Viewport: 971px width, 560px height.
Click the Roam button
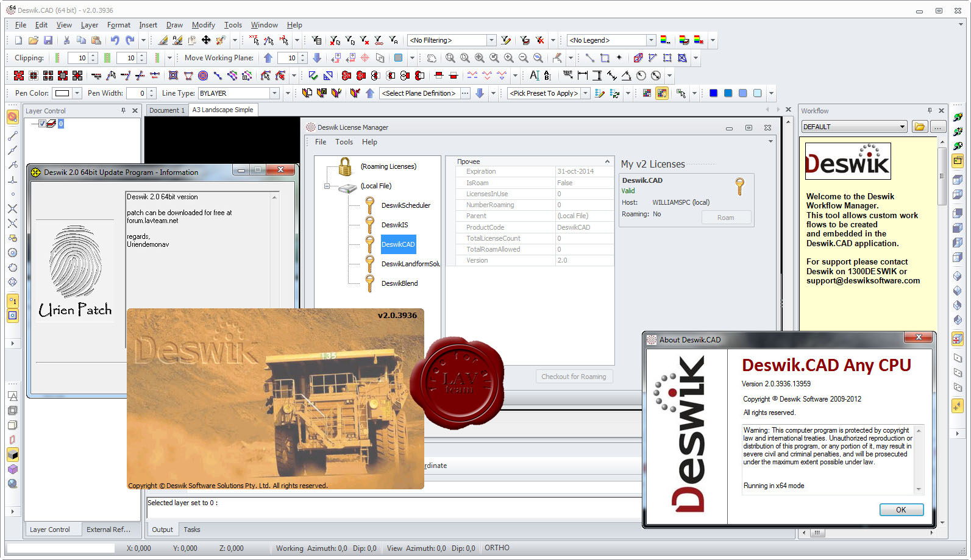[x=725, y=218]
